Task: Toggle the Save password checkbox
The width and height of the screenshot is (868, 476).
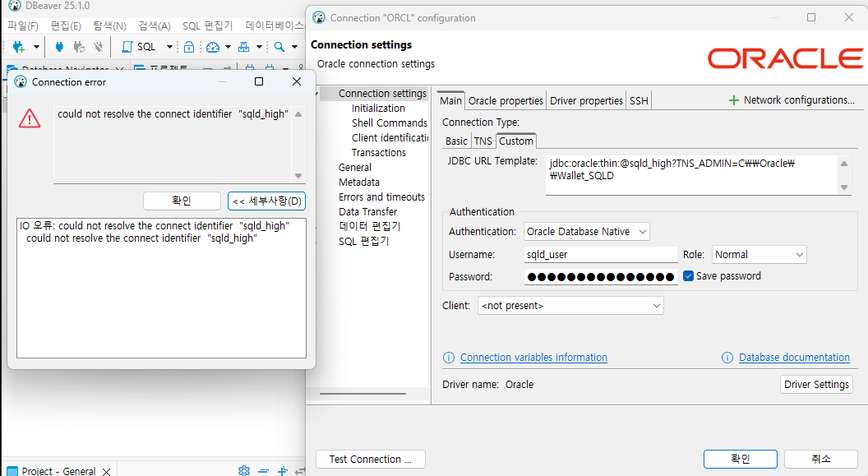Action: tap(688, 276)
